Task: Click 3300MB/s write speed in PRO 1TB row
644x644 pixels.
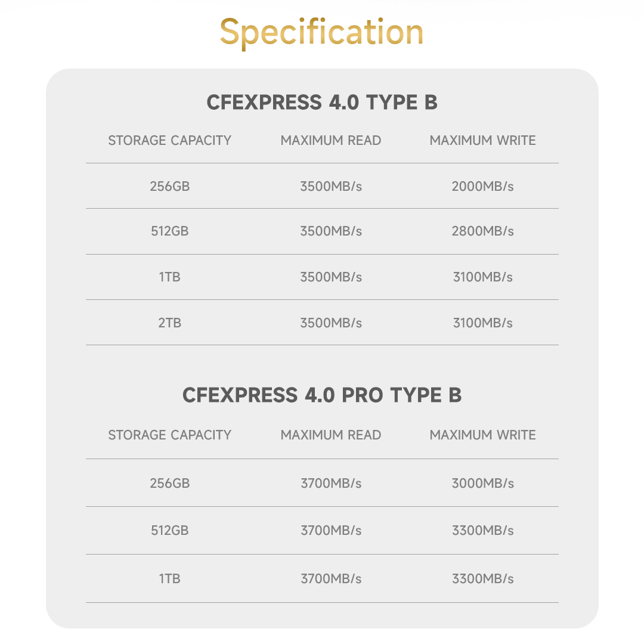Action: [482, 578]
